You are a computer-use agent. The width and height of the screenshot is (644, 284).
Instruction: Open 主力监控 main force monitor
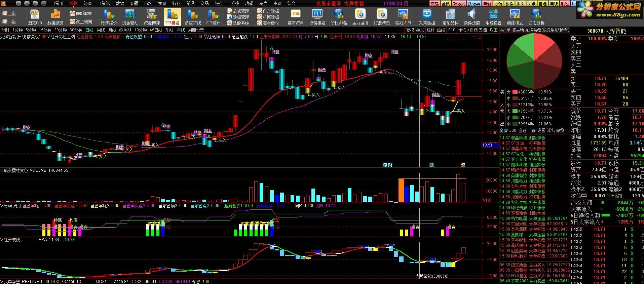(x=360, y=17)
